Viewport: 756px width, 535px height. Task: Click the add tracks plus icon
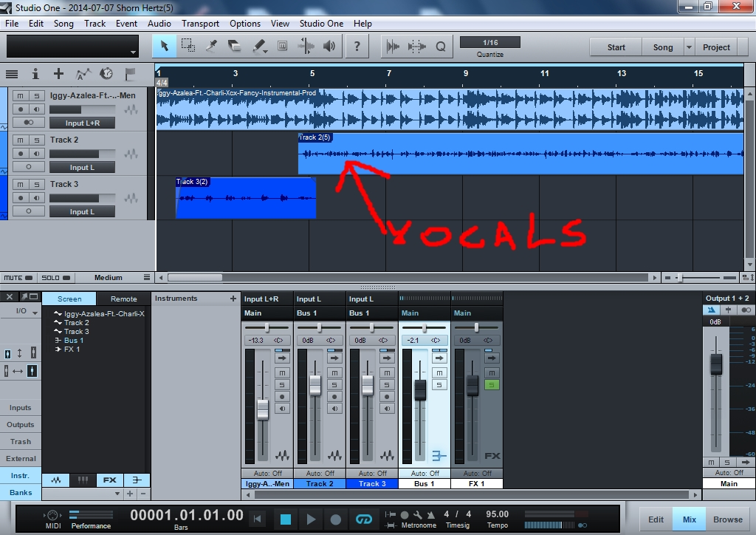tap(59, 74)
